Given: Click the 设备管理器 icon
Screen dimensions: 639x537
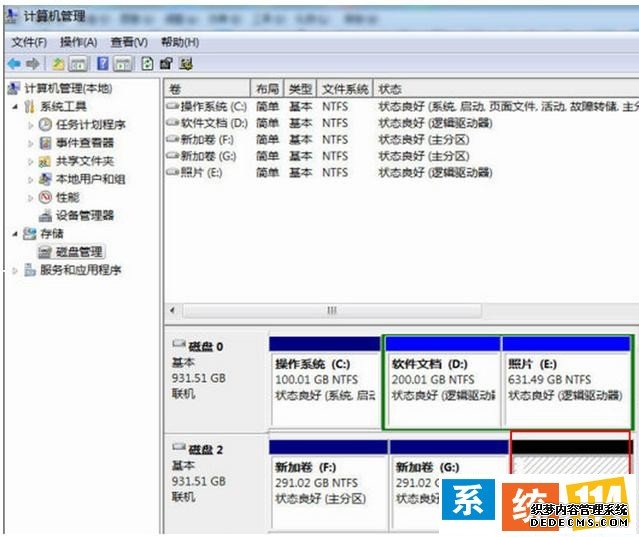Looking at the screenshot, I should [x=45, y=215].
